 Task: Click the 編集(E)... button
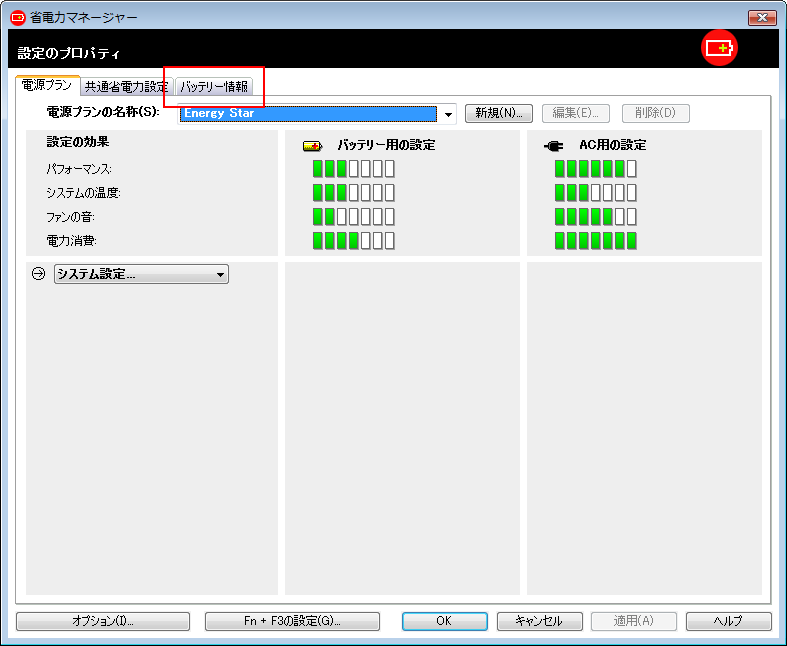(x=576, y=113)
